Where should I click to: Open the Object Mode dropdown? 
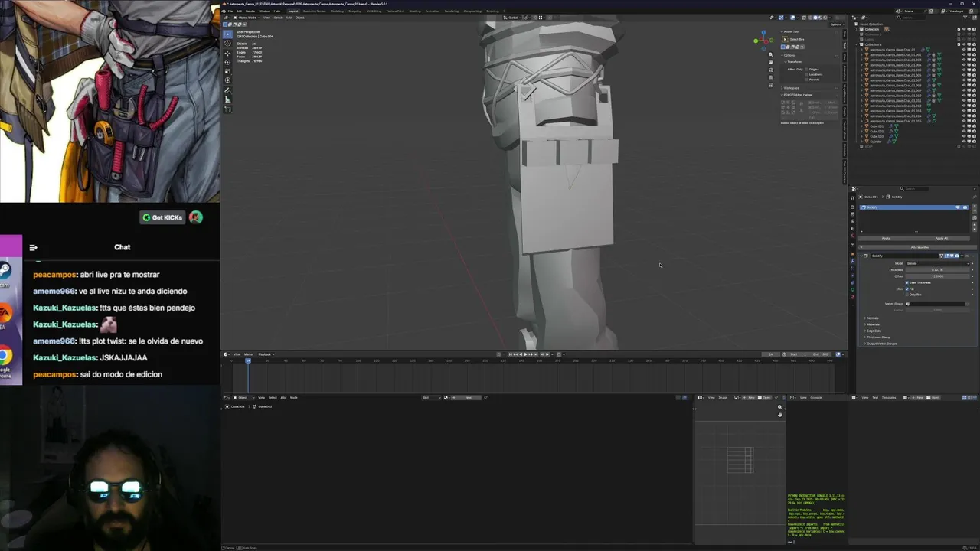[247, 18]
